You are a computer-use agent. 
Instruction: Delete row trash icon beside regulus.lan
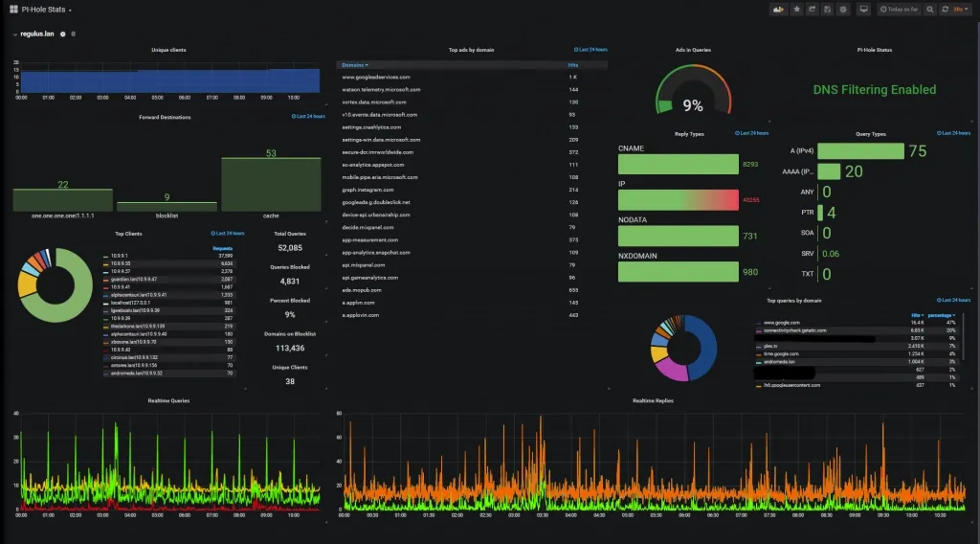coord(73,34)
